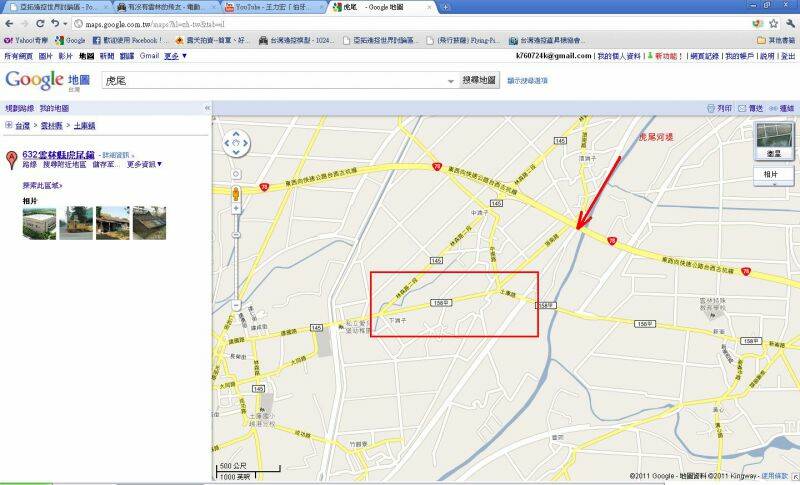This screenshot has width=800, height=485.
Task: Click the red A location marker
Action: 11,158
